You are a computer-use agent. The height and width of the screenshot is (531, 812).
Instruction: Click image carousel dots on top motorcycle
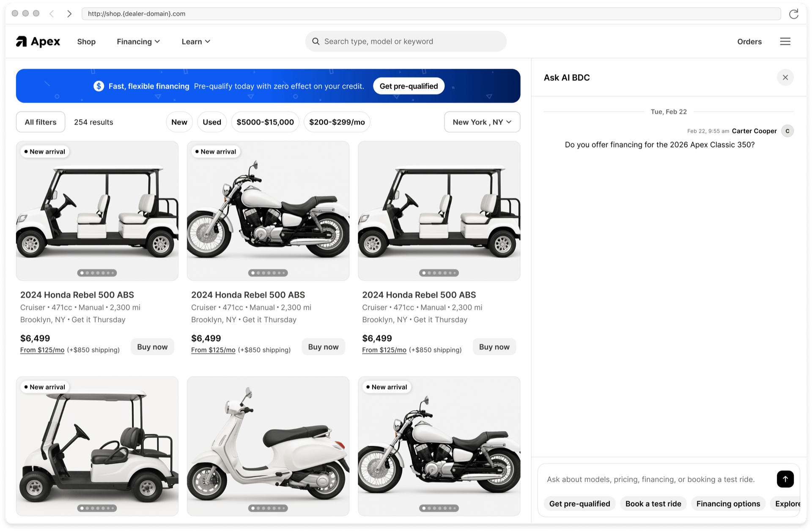pos(268,273)
